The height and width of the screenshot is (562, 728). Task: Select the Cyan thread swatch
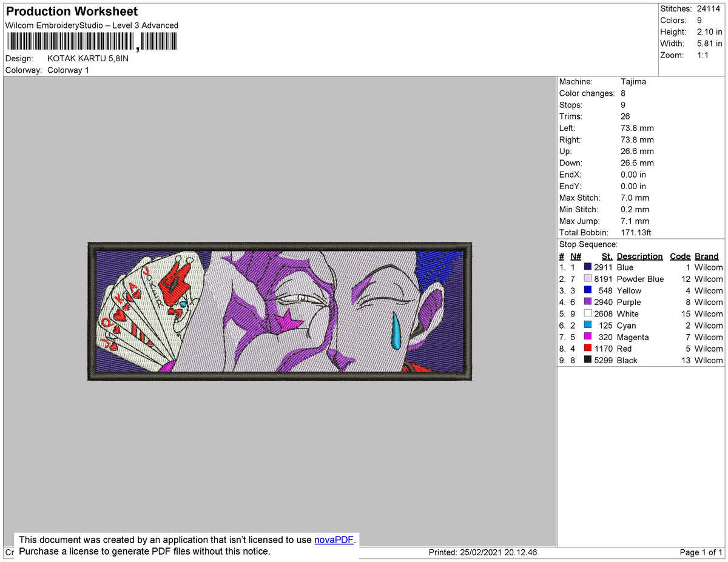[587, 326]
